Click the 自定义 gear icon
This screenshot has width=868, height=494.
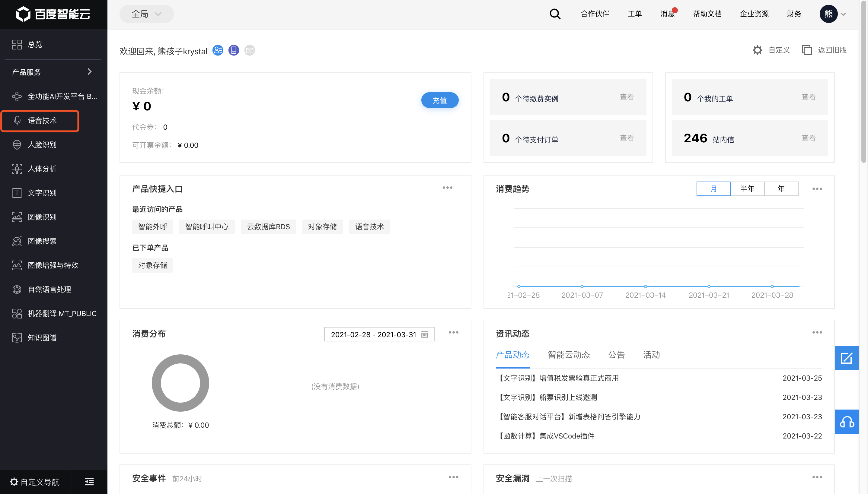[757, 50]
